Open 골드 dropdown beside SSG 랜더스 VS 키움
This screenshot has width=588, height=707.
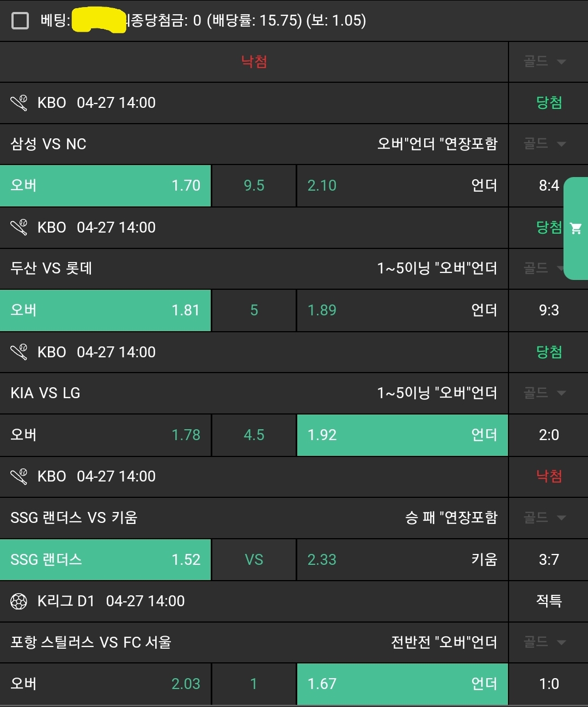point(544,517)
